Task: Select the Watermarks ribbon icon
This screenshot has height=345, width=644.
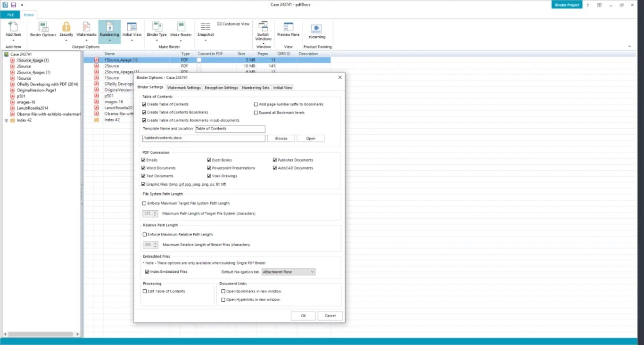Action: (x=86, y=26)
